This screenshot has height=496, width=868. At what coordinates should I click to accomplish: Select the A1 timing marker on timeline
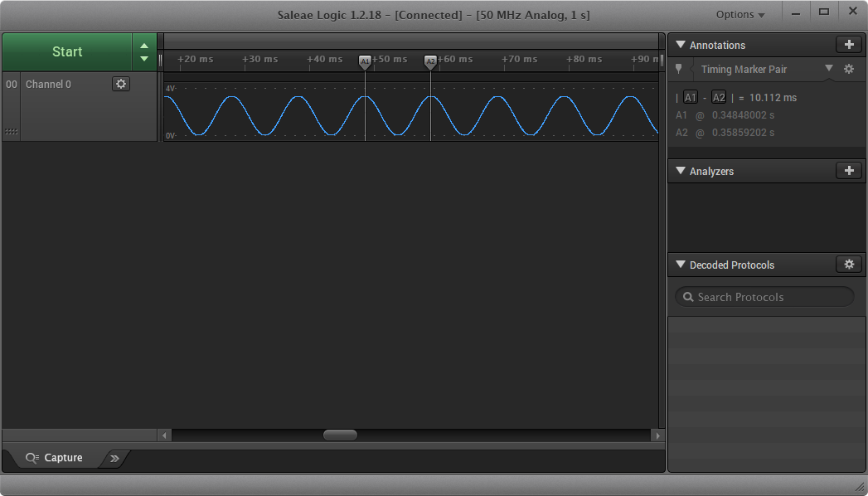click(365, 61)
